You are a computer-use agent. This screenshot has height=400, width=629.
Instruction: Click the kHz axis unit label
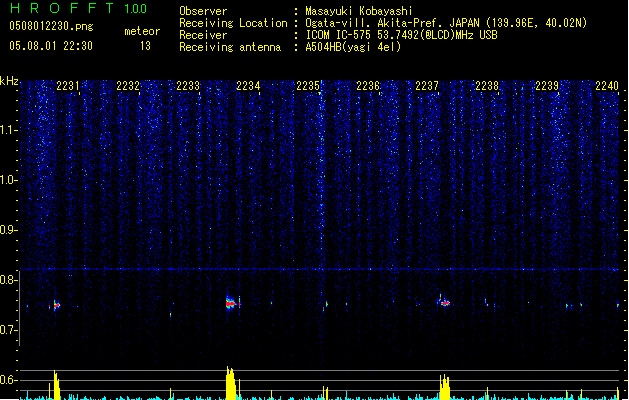coord(9,81)
